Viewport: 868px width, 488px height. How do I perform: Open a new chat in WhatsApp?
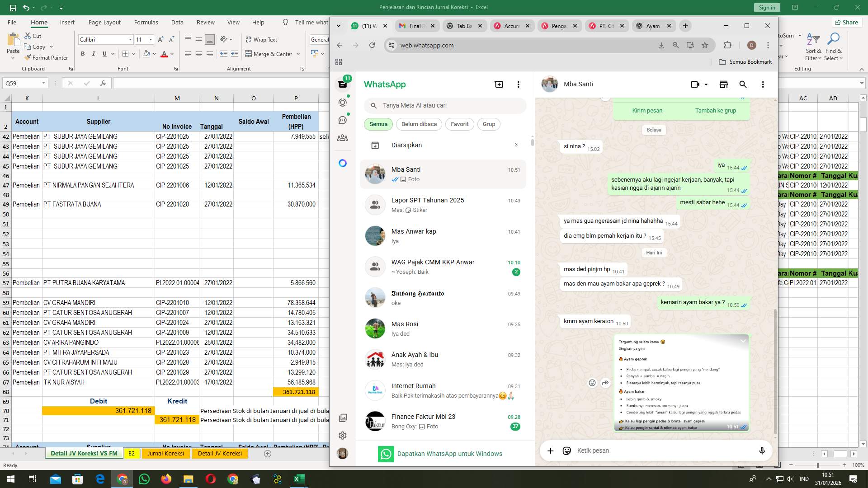point(498,84)
